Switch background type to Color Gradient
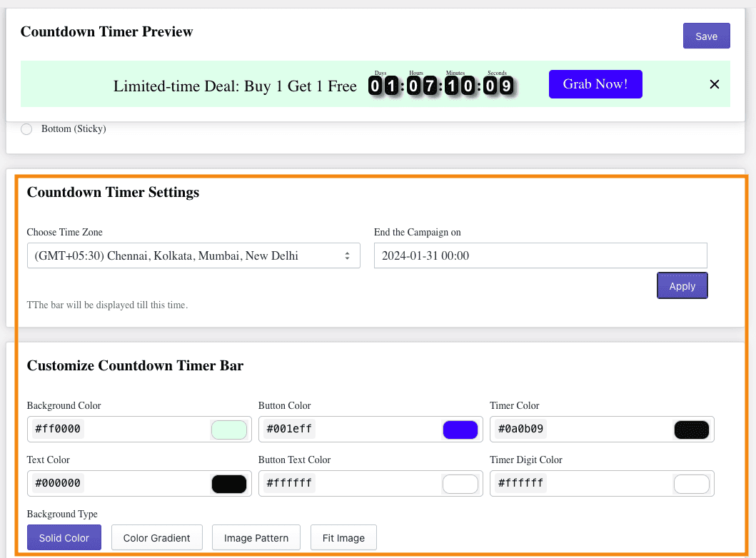The height and width of the screenshot is (558, 756). coord(156,537)
